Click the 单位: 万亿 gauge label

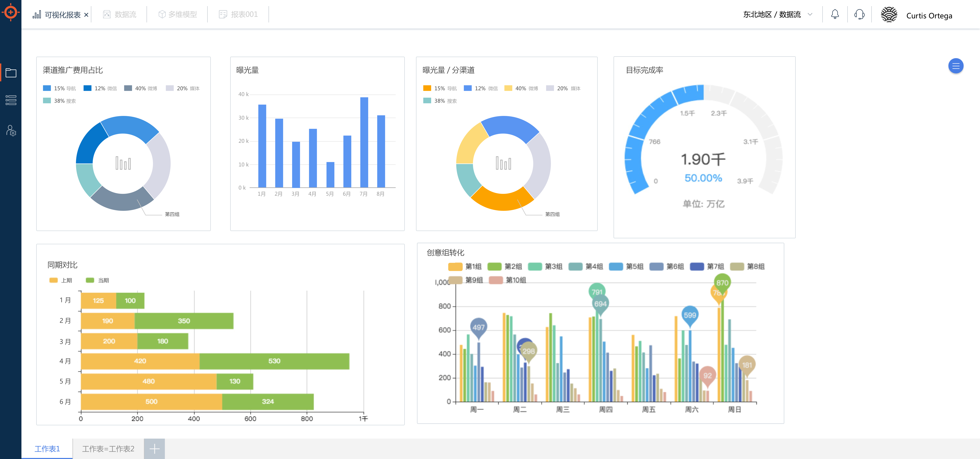pyautogui.click(x=703, y=204)
